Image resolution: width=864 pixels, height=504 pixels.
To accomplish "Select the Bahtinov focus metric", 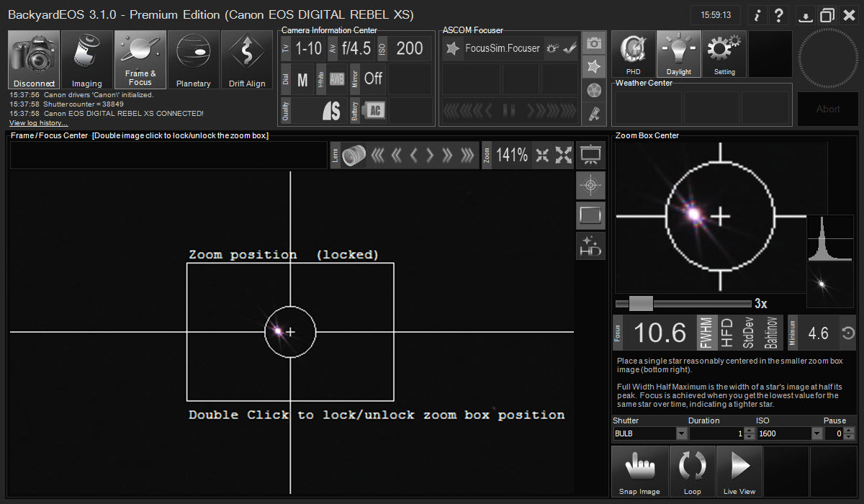I will (x=770, y=333).
